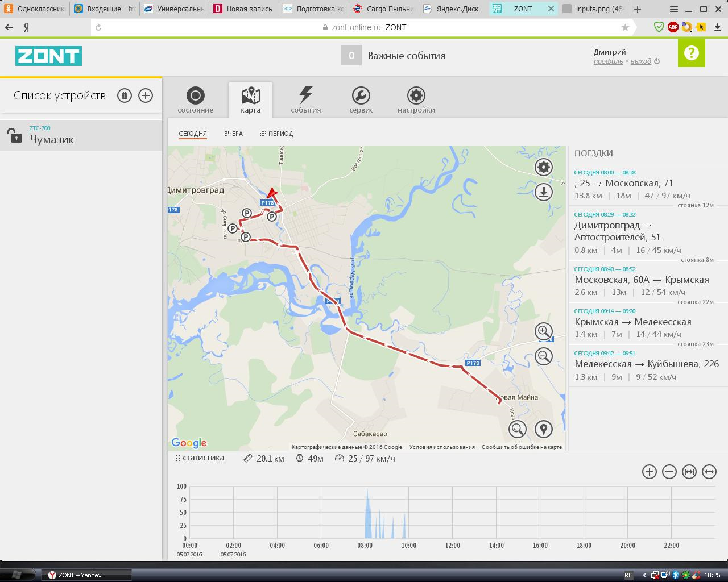The height and width of the screenshot is (582, 728).
Task: Select trip Московская, 60А → Крымская
Action: (648, 282)
